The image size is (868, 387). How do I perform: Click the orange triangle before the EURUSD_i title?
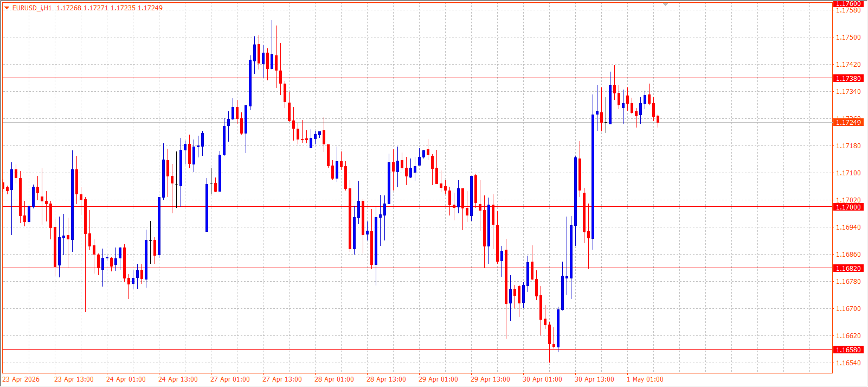(7, 8)
